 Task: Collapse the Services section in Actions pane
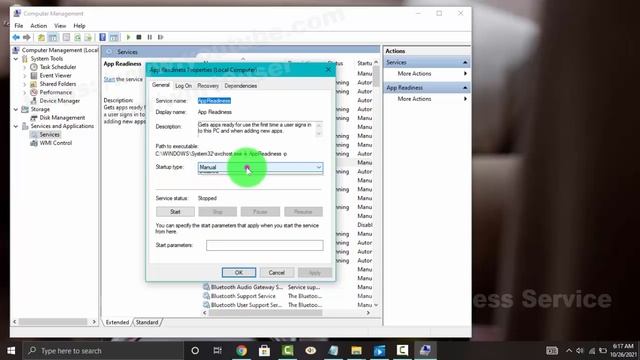tap(465, 62)
